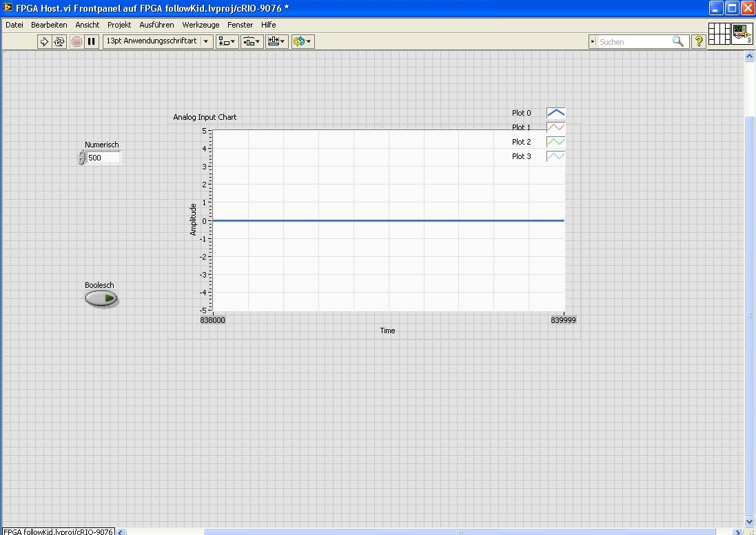Click the Amplitude y-axis label
This screenshot has height=535, width=756.
coord(194,220)
